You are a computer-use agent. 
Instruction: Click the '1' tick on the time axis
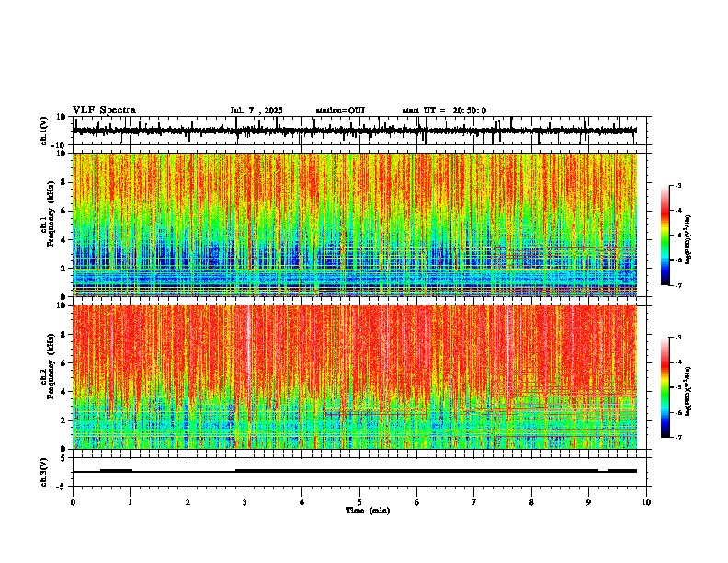[130, 501]
